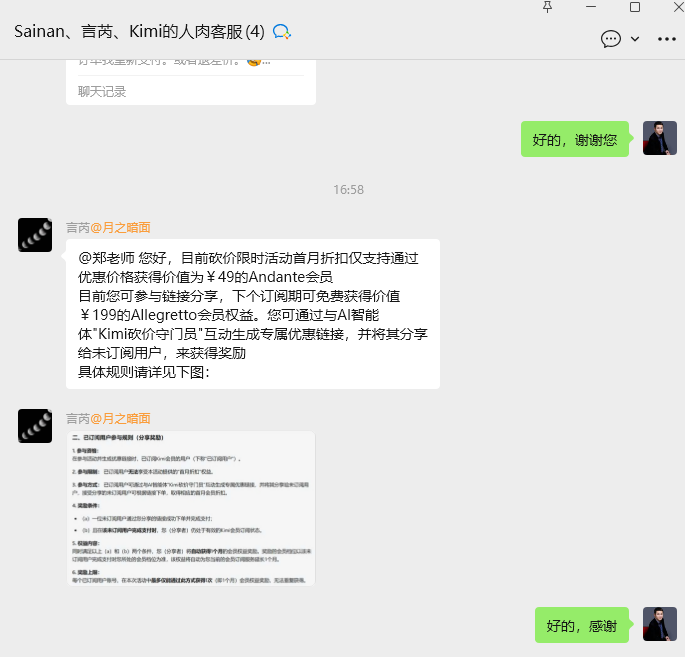Click the group title Sainan、言芮、Kimi的人肉客服

139,32
